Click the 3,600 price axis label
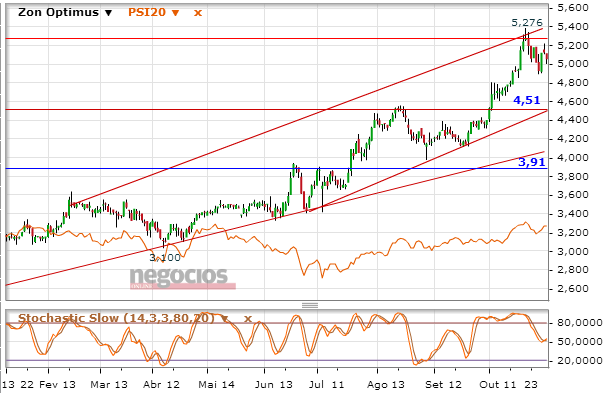The image size is (610, 397). [x=573, y=195]
